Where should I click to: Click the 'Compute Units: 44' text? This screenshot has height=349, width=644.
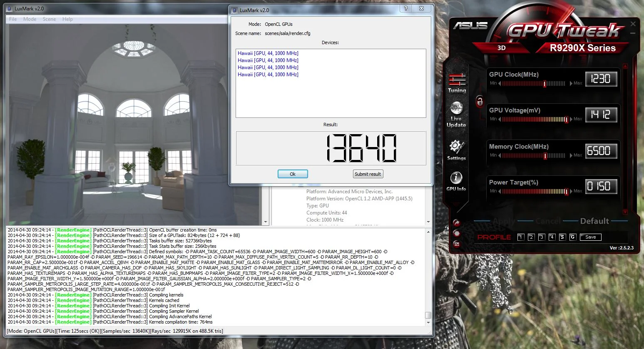point(326,213)
